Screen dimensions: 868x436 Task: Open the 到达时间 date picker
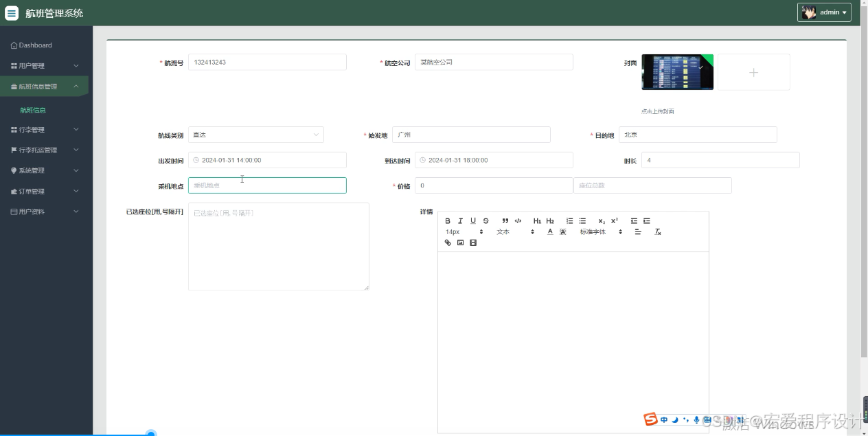494,160
